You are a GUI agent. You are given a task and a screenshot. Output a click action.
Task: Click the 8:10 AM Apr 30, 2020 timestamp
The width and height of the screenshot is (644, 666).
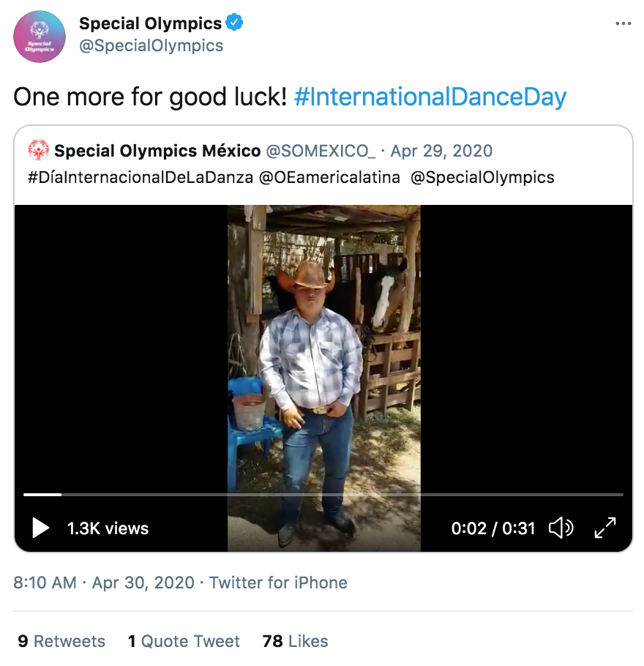click(x=104, y=583)
